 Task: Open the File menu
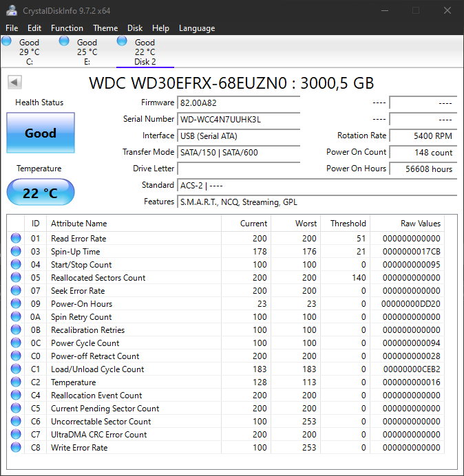pos(12,28)
